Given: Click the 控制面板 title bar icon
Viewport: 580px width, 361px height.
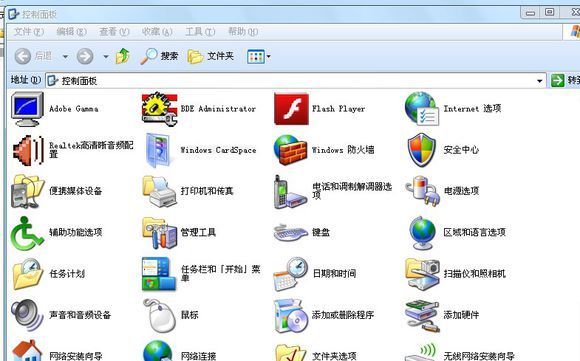Looking at the screenshot, I should coord(14,14).
